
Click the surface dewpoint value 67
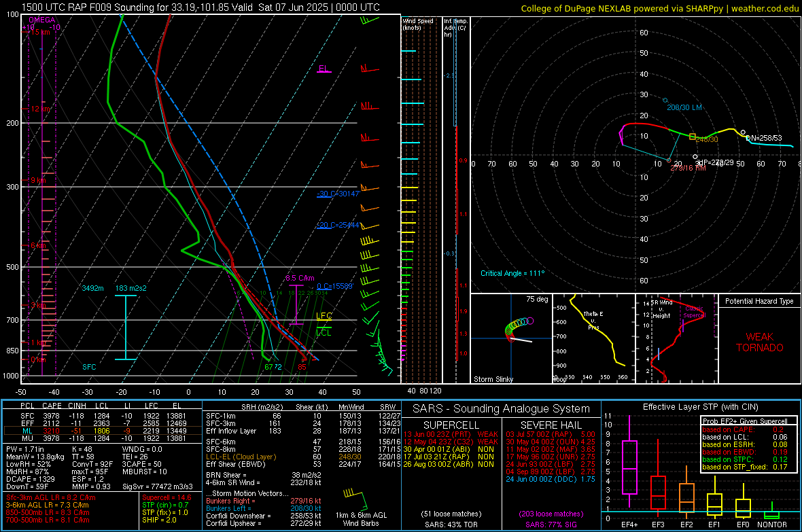click(268, 367)
